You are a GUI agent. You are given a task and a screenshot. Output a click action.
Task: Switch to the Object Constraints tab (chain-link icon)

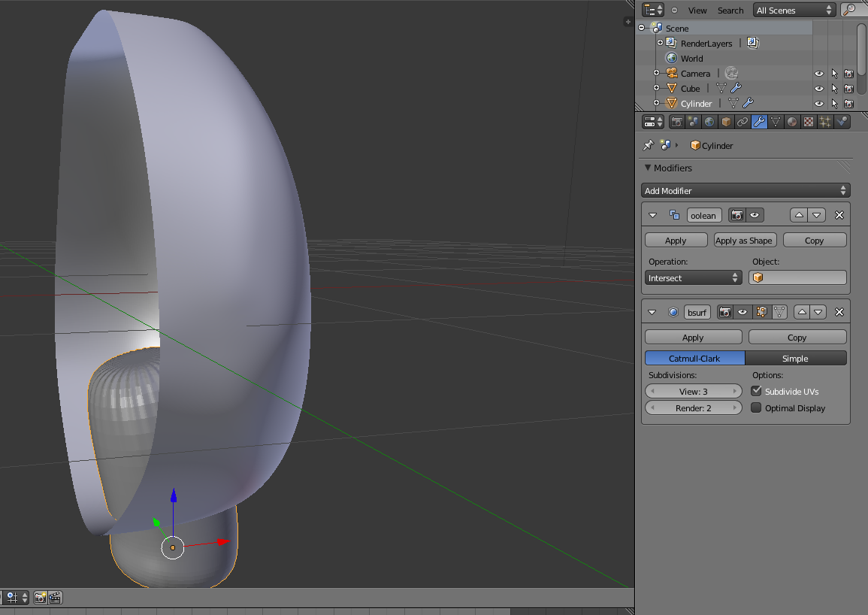tap(741, 121)
